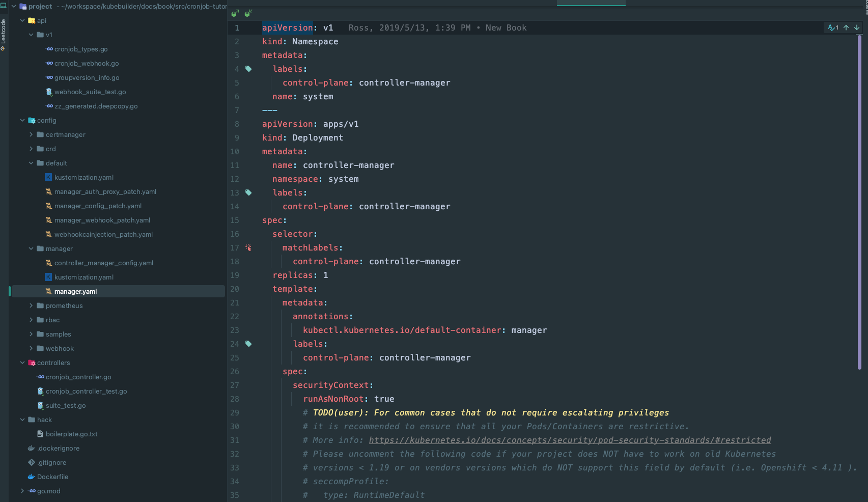Expand the prometheus folder
The width and height of the screenshot is (868, 502).
[31, 306]
